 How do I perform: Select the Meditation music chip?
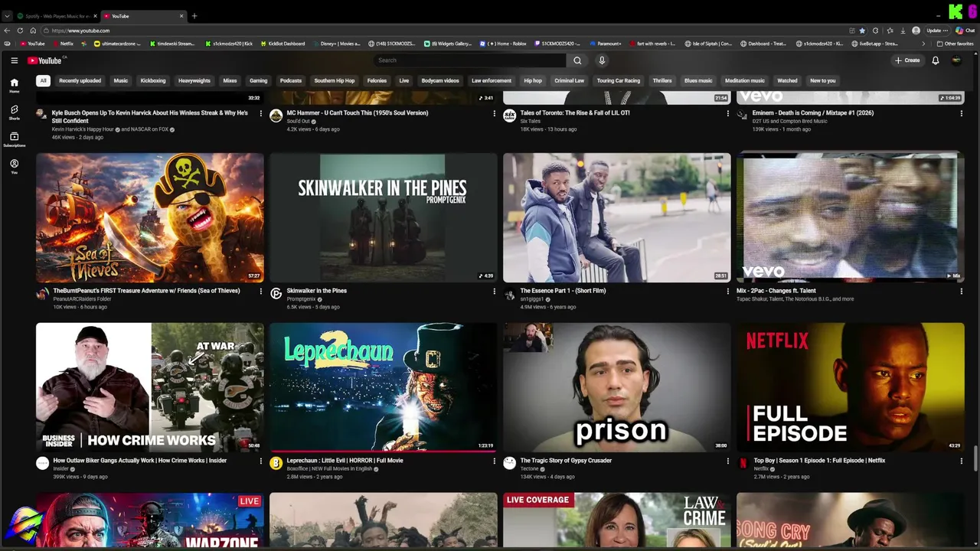coord(745,80)
